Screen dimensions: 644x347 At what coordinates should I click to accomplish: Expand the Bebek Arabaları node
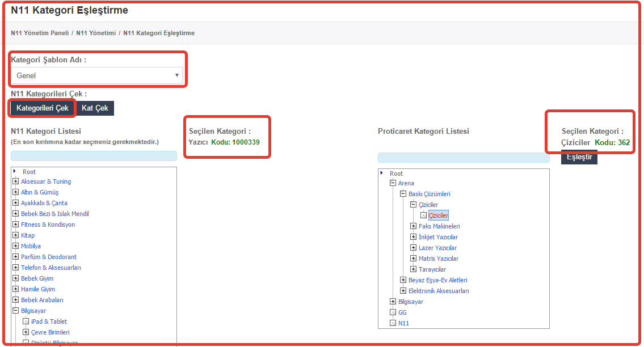click(x=16, y=300)
